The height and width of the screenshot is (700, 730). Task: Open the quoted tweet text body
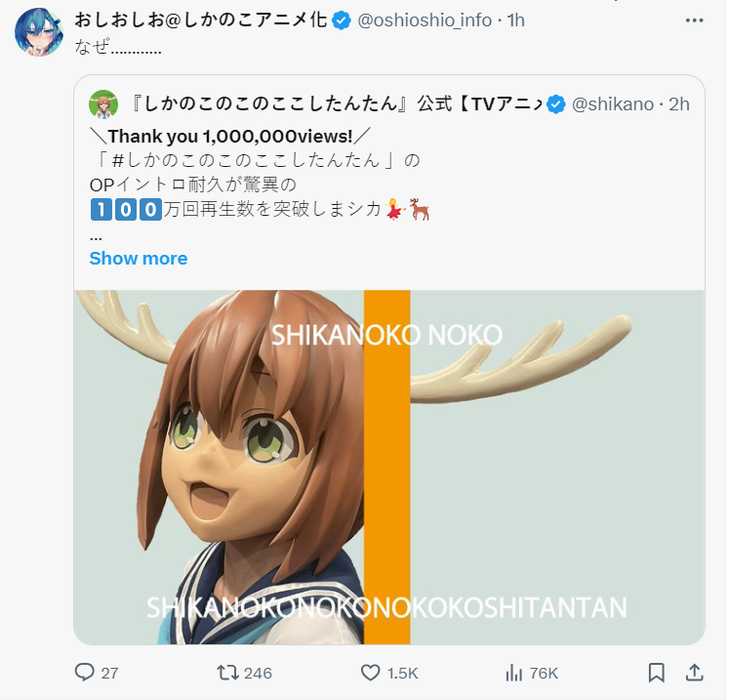(x=260, y=185)
